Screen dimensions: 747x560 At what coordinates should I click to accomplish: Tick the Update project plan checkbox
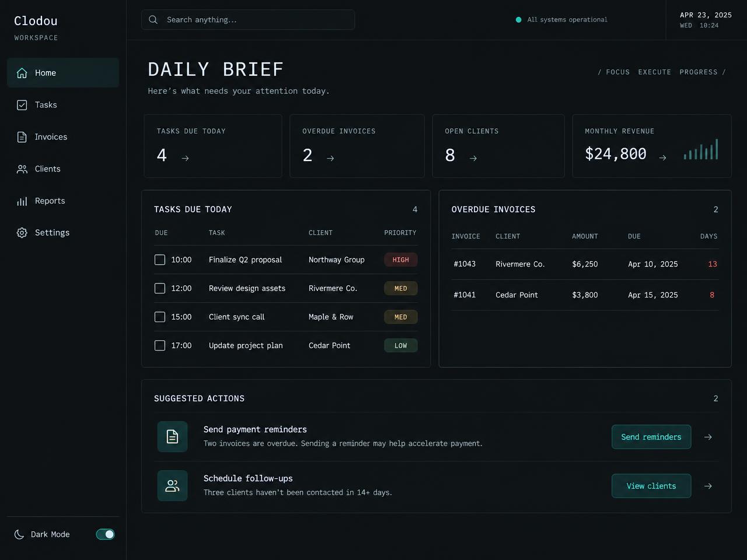pos(160,345)
